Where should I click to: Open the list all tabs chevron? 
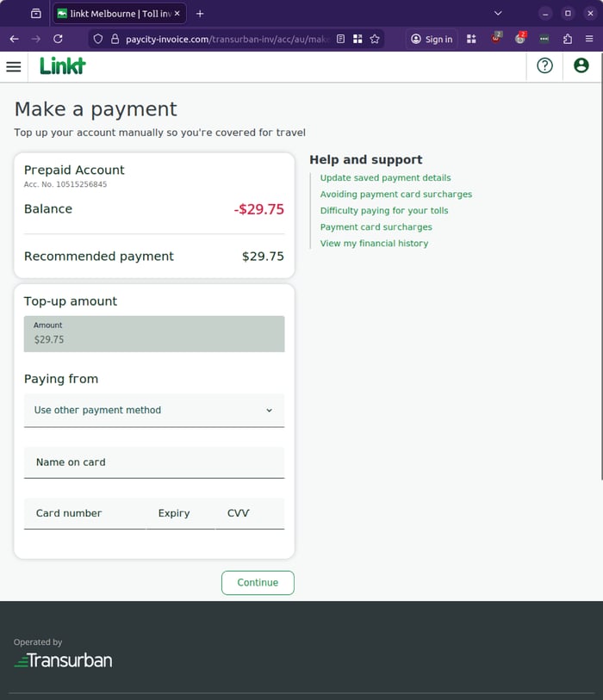[x=498, y=13]
